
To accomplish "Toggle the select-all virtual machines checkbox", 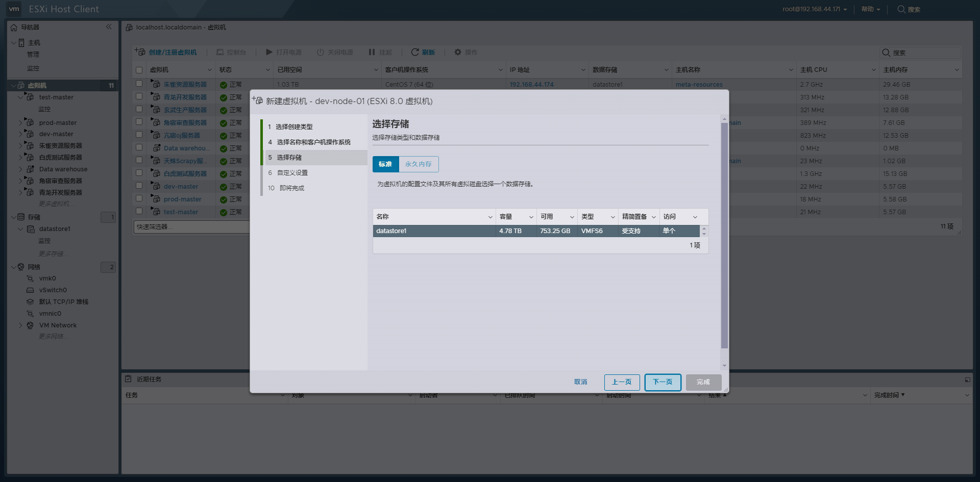I will (x=139, y=70).
